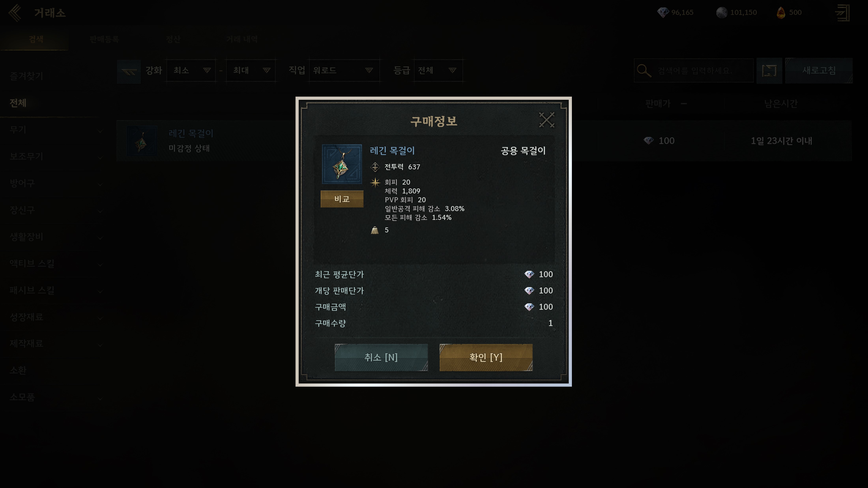Close the 구매정보 dialog with the X
This screenshot has width=868, height=488.
(546, 120)
